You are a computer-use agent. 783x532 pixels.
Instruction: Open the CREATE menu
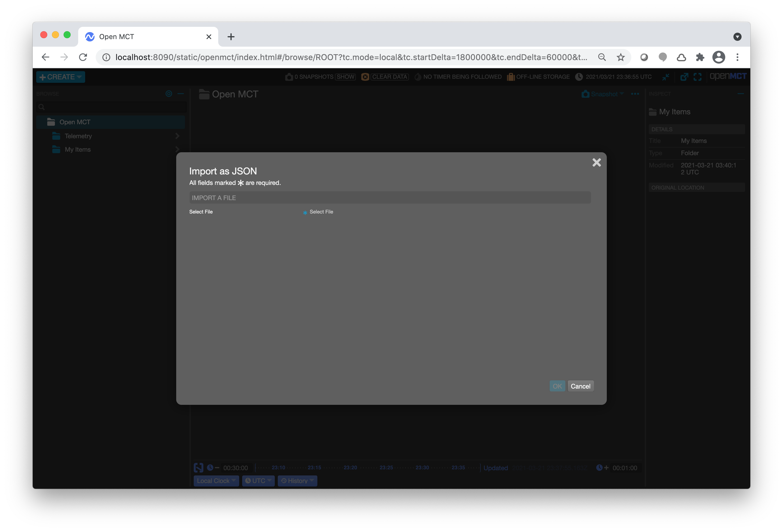[60, 77]
